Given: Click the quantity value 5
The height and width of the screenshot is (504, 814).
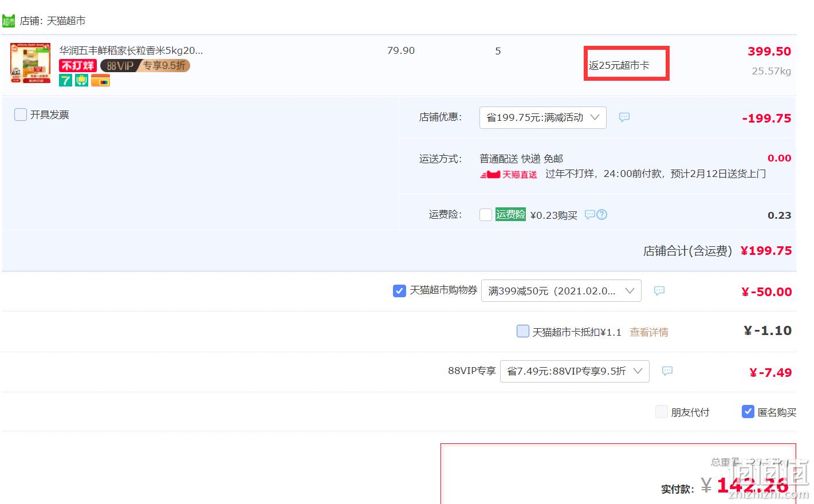Looking at the screenshot, I should pyautogui.click(x=498, y=51).
